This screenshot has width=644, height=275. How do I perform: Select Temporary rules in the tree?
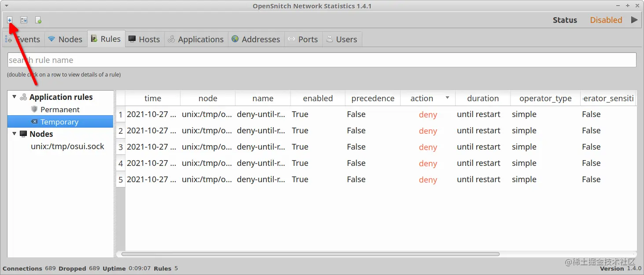60,121
